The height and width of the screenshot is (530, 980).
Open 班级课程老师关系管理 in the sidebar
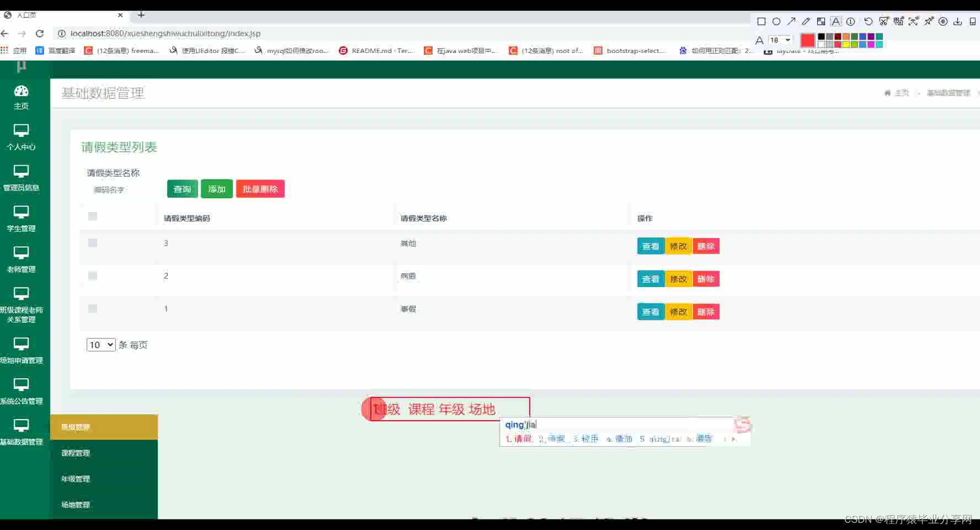click(21, 305)
